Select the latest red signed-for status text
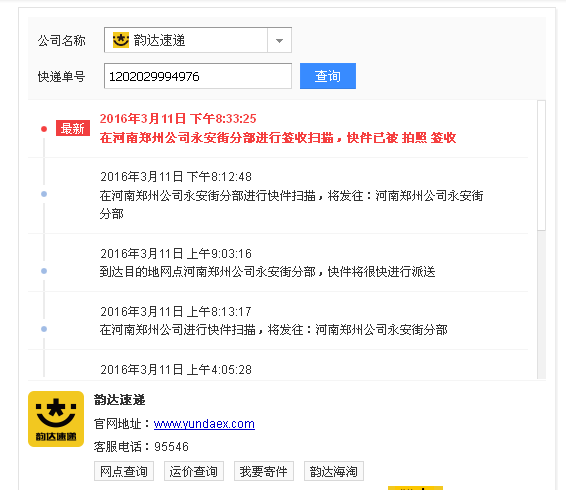This screenshot has width=566, height=490. (x=278, y=138)
